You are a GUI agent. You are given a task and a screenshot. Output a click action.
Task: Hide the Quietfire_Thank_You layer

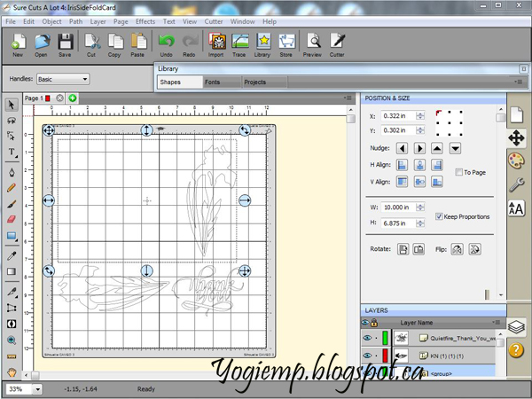click(367, 338)
